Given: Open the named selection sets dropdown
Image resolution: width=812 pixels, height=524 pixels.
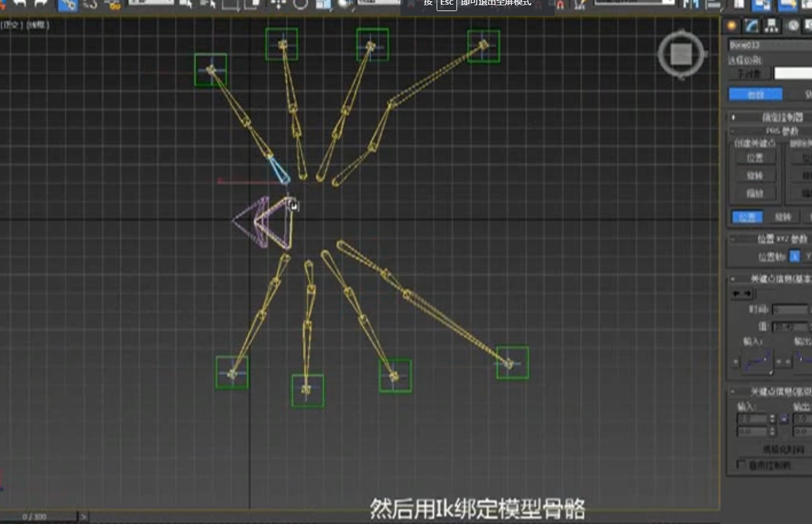Looking at the screenshot, I should (x=635, y=2).
